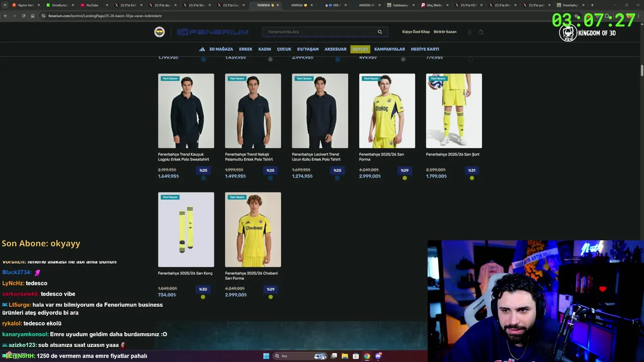The height and width of the screenshot is (362, 644).
Task: Open the highlighted OUTLET category
Action: click(360, 49)
